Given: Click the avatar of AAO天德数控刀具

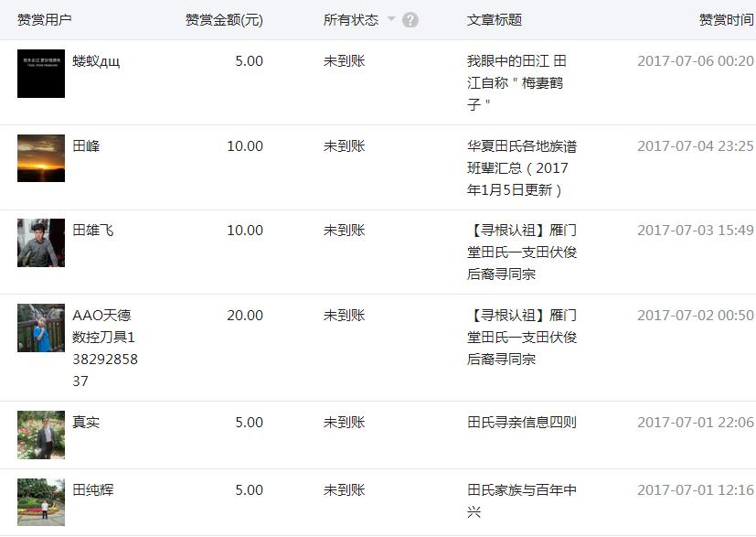Looking at the screenshot, I should pyautogui.click(x=41, y=328).
